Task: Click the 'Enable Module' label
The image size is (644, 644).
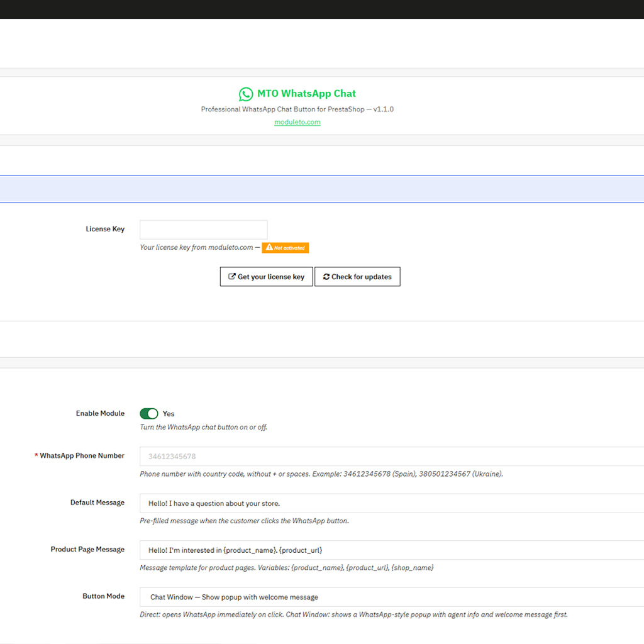Action: click(x=100, y=413)
